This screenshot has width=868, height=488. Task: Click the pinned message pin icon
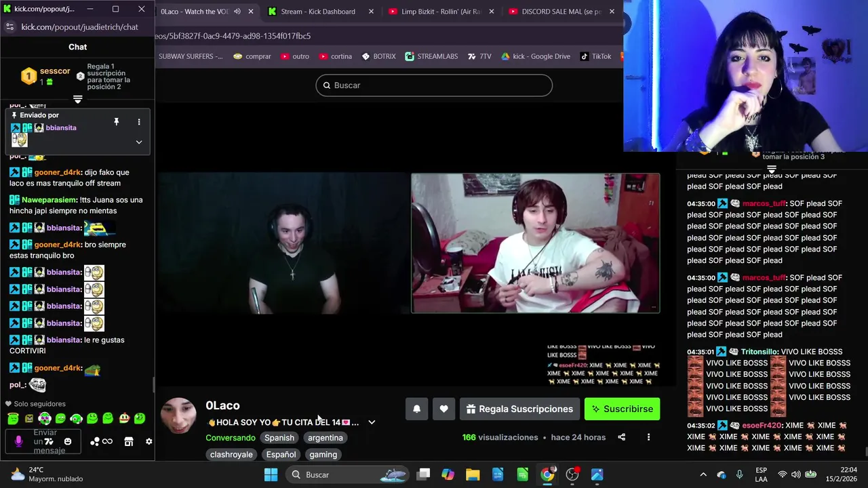click(116, 121)
